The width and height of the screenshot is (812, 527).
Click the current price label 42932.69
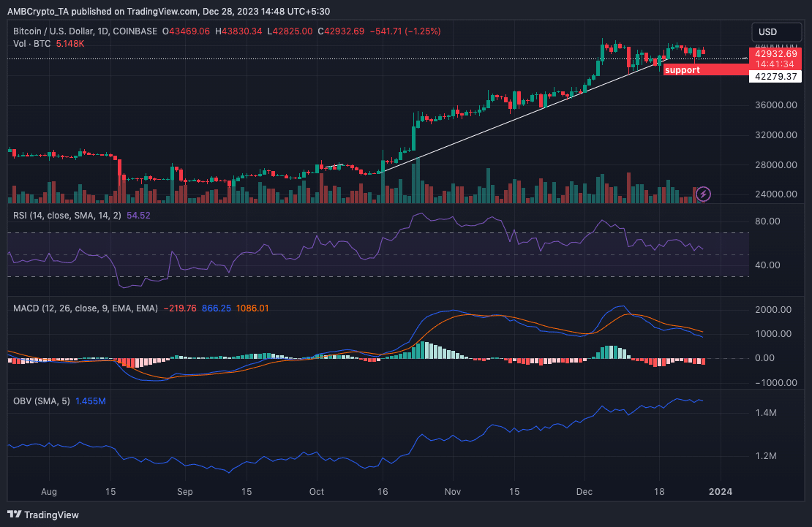[775, 53]
